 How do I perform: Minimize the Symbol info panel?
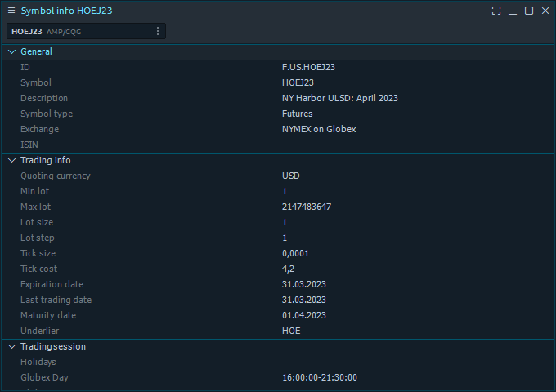point(513,11)
